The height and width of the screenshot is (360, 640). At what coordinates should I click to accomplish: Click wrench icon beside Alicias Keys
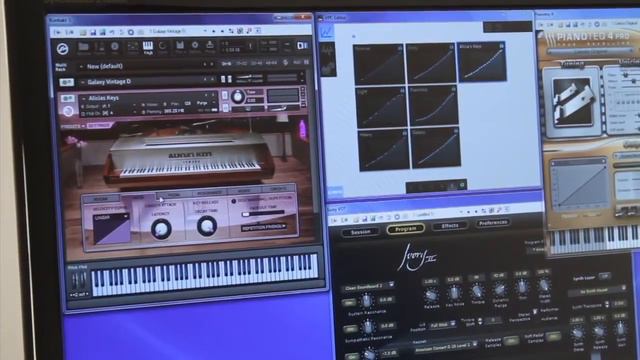[x=67, y=98]
